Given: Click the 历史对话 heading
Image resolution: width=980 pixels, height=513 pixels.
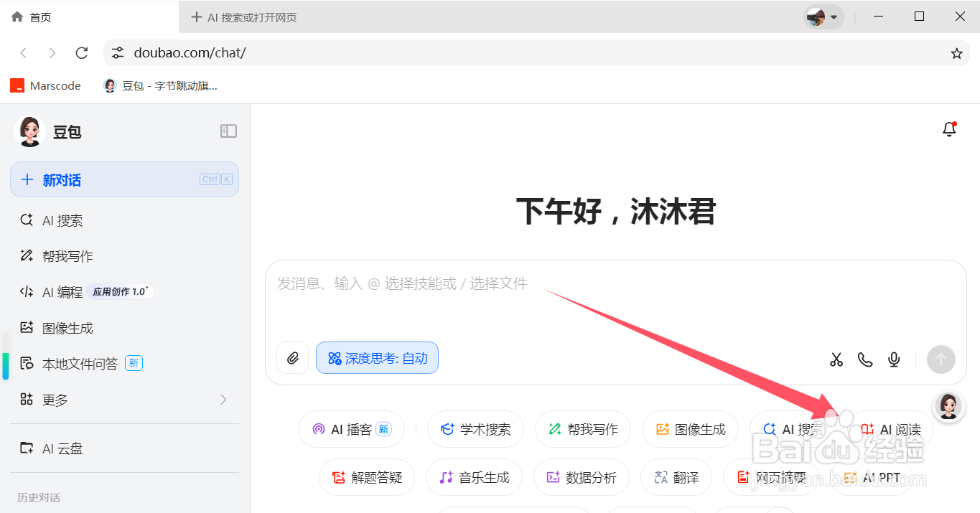Looking at the screenshot, I should (39, 497).
